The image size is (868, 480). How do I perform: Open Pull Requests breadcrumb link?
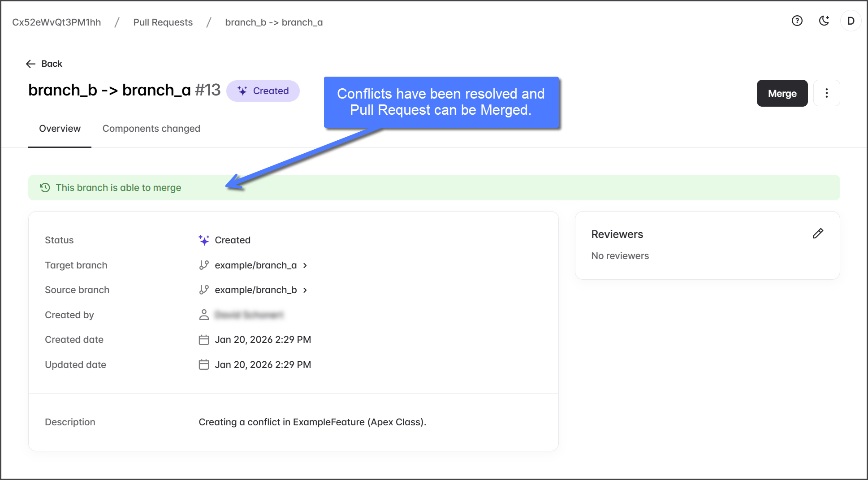tap(163, 22)
